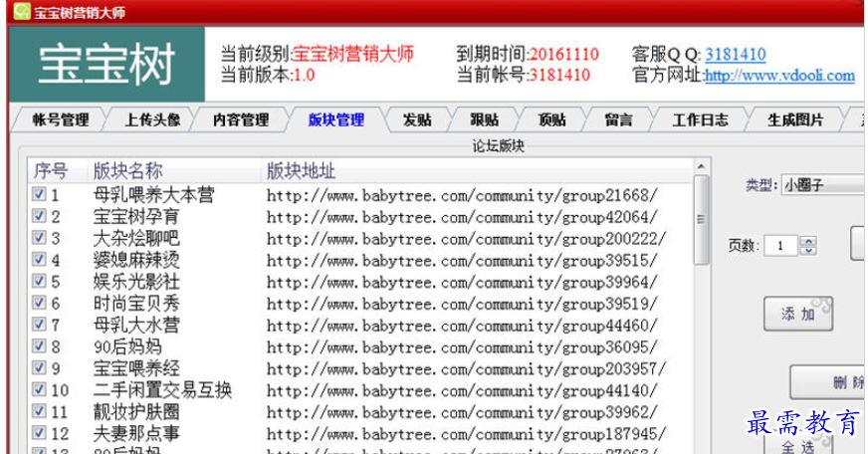The width and height of the screenshot is (868, 454).
Task: Increase 页数 with the up arrow
Action: [x=808, y=241]
